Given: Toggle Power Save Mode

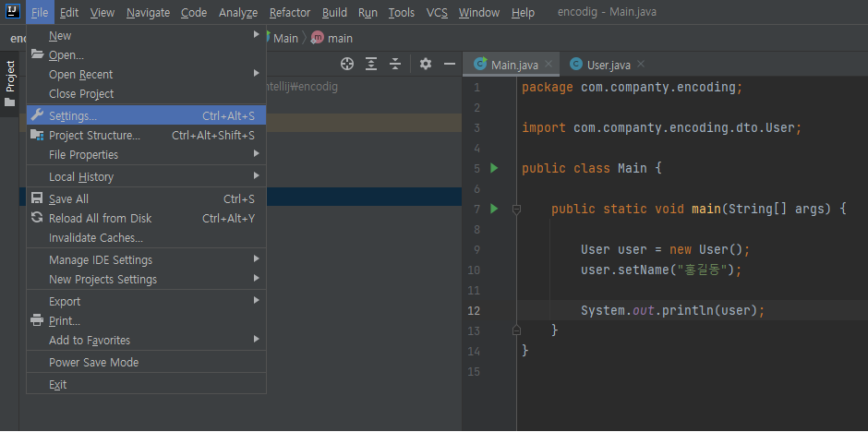Looking at the screenshot, I should 146,362.
